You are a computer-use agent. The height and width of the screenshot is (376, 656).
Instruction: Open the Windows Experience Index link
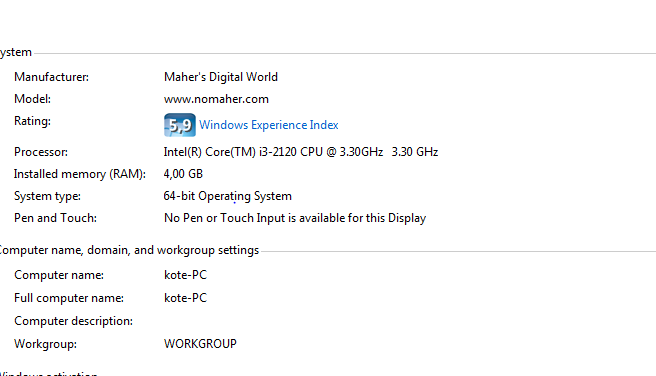pyautogui.click(x=269, y=125)
